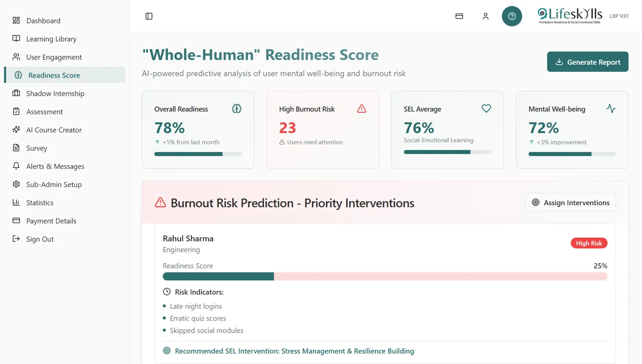Click the Survey document icon
The width and height of the screenshot is (642, 364).
coord(16,148)
